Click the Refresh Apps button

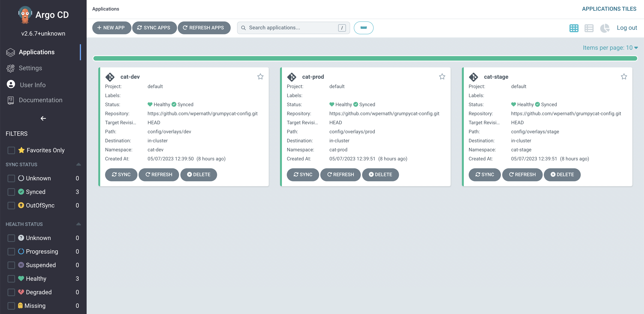tap(204, 28)
